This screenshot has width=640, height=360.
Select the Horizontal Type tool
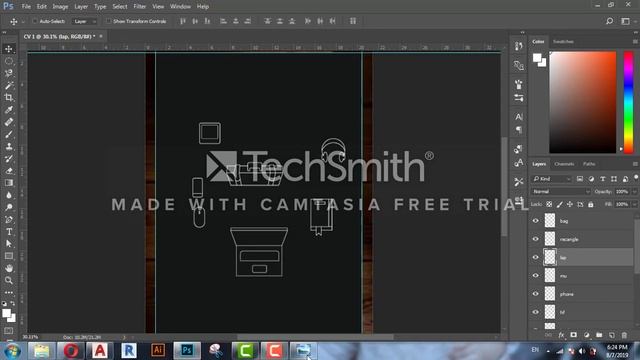pos(9,232)
